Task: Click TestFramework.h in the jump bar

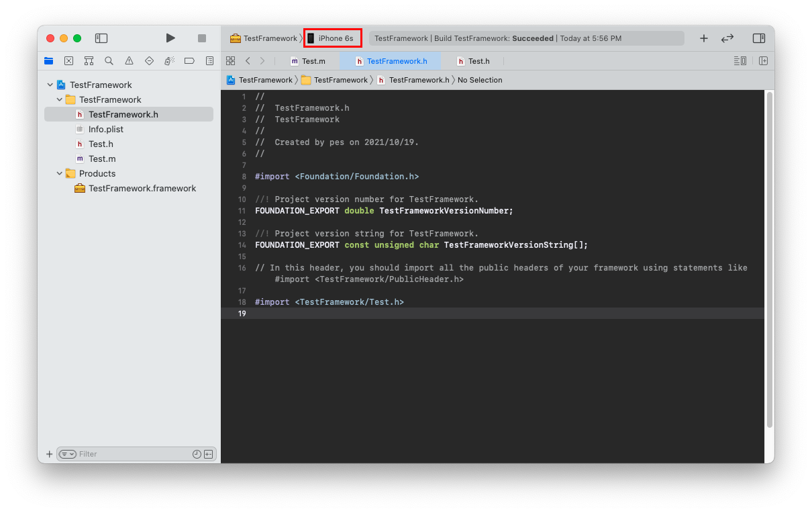Action: click(x=413, y=80)
